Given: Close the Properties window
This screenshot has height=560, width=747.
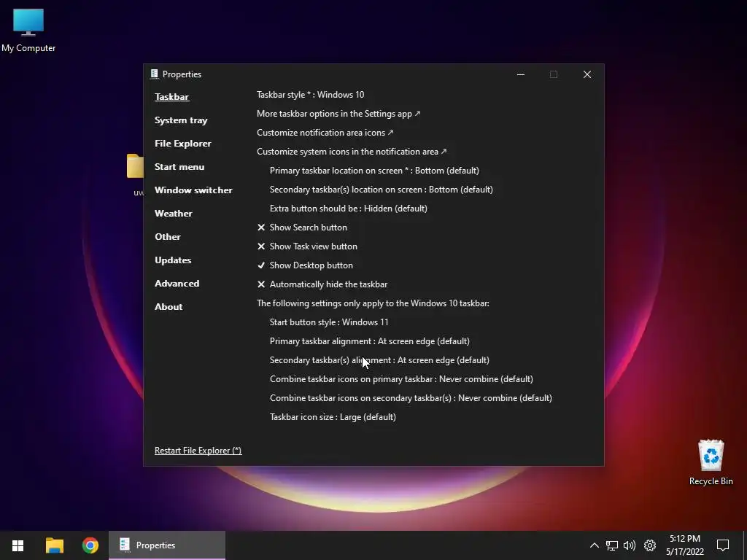Looking at the screenshot, I should pyautogui.click(x=587, y=74).
